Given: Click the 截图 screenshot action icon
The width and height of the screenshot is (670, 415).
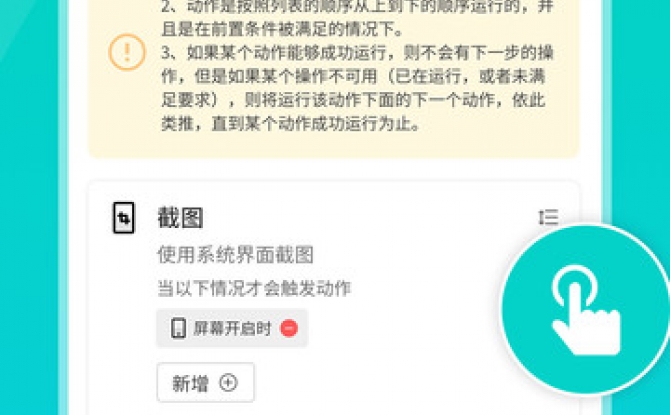Looking at the screenshot, I should pos(124,218).
